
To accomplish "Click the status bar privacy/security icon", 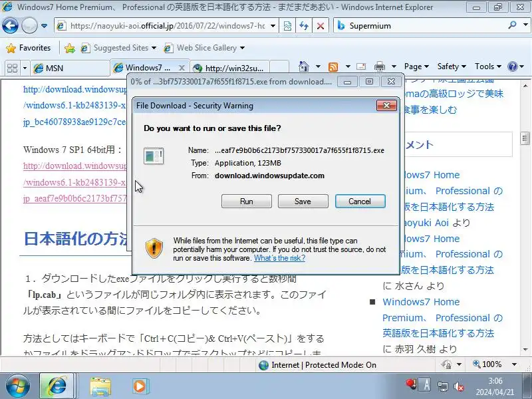I will click(x=446, y=364).
